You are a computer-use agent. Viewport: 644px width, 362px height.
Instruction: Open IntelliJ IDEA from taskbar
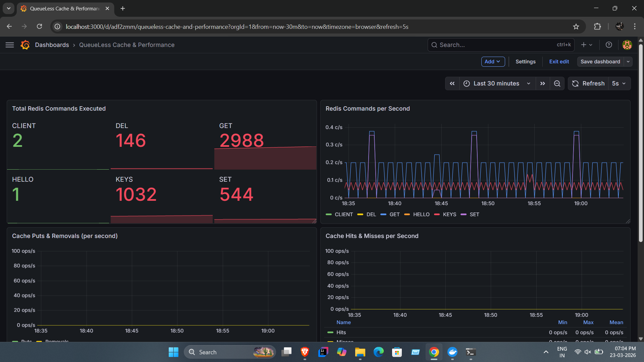click(323, 352)
